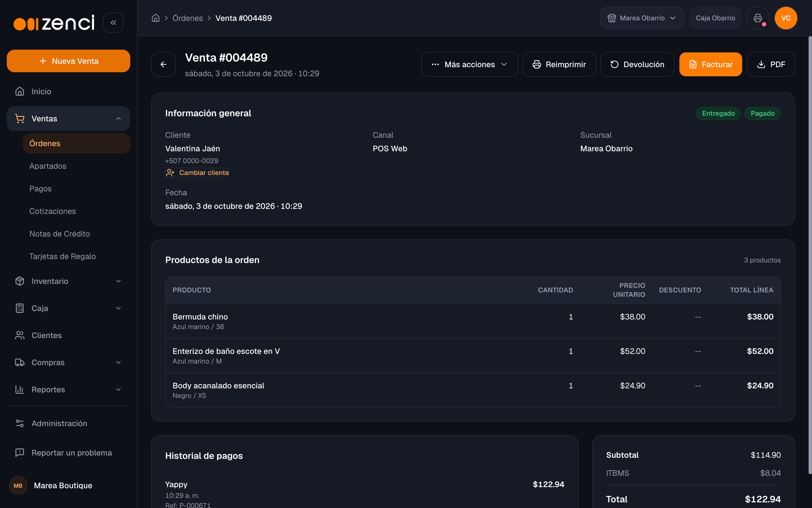The height and width of the screenshot is (508, 812).
Task: Click the Caja calculator icon
Action: (20, 308)
